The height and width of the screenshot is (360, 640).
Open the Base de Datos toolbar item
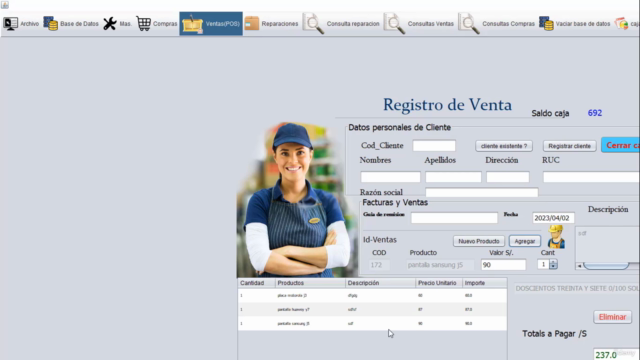[x=71, y=24]
